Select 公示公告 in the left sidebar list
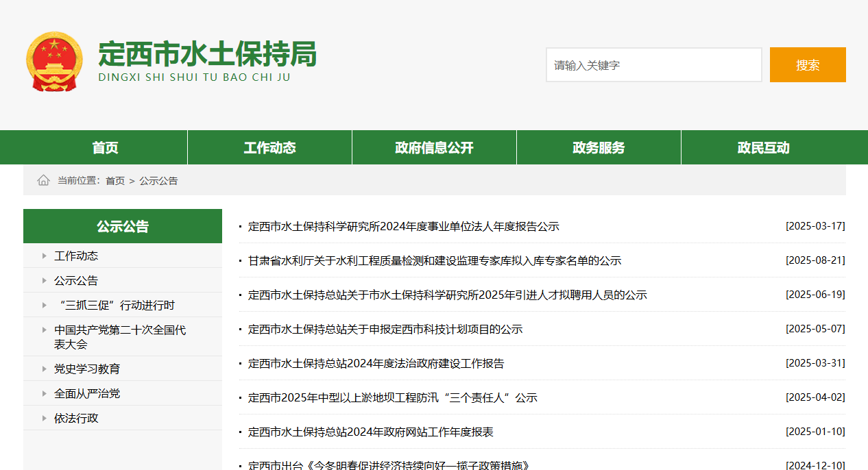The height and width of the screenshot is (470, 868). tap(76, 280)
